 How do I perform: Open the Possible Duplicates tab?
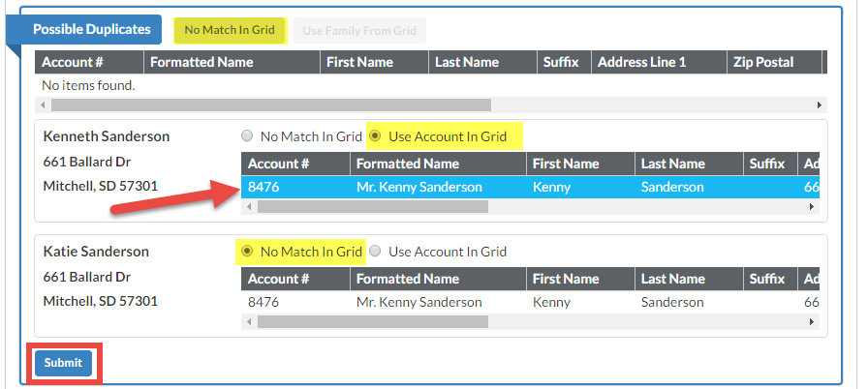click(91, 29)
